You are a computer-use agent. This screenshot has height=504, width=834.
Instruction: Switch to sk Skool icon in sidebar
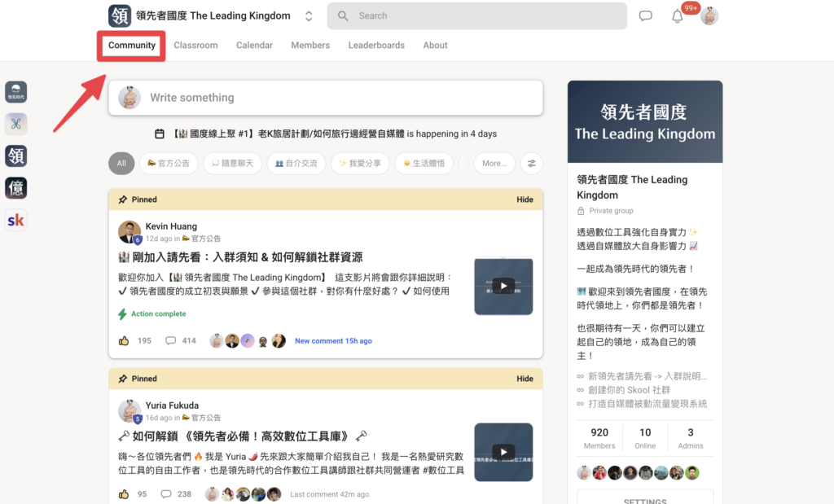[x=16, y=220]
